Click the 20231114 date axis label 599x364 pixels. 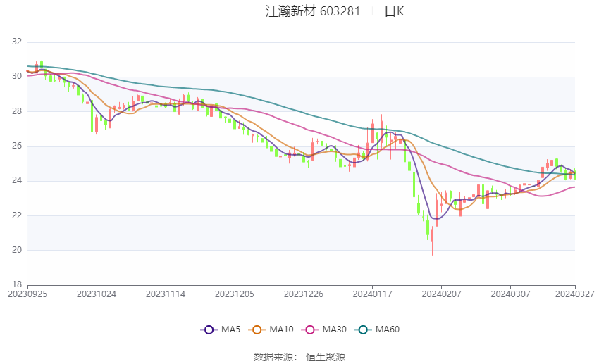(x=166, y=294)
